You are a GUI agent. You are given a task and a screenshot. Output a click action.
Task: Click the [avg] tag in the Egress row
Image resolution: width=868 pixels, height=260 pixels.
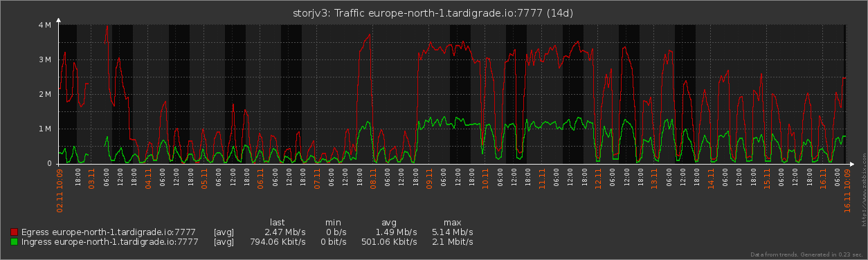224,232
